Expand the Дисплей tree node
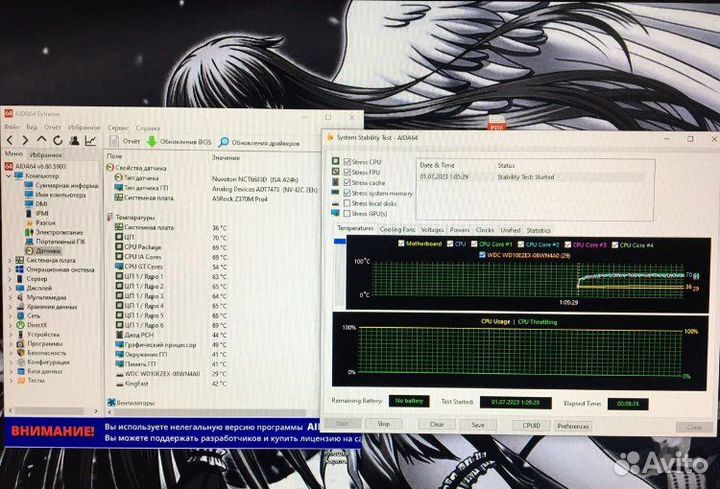The image size is (720, 489). click(x=10, y=288)
